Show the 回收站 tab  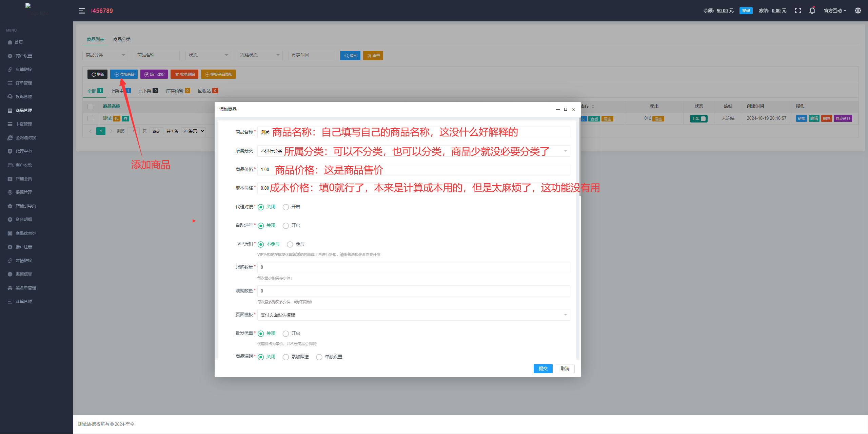coord(208,91)
